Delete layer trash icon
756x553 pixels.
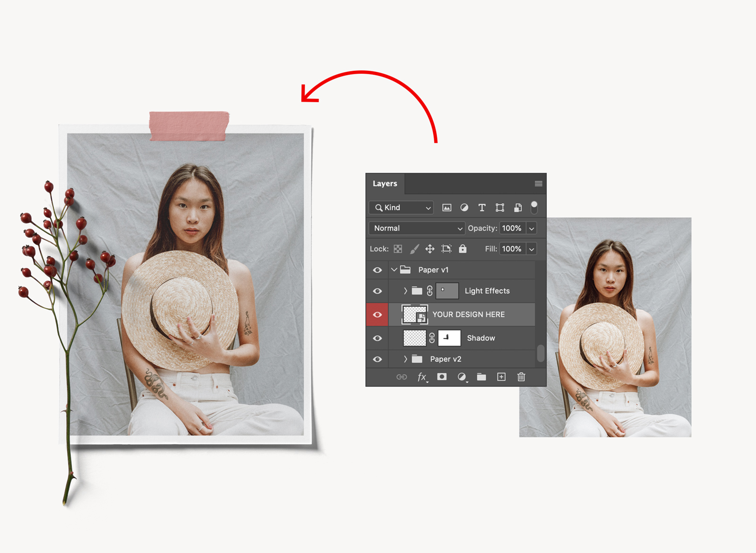(521, 377)
